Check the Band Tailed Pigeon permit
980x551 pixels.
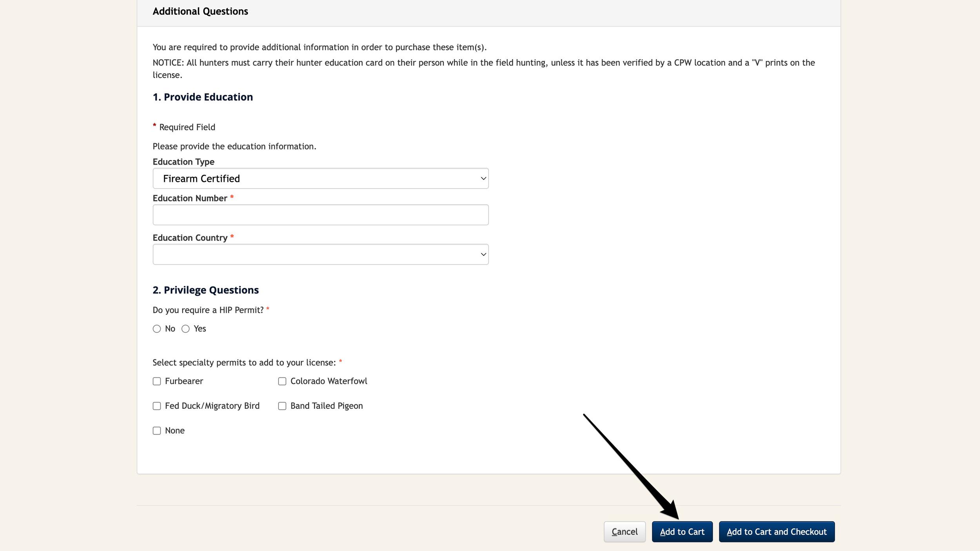282,406
